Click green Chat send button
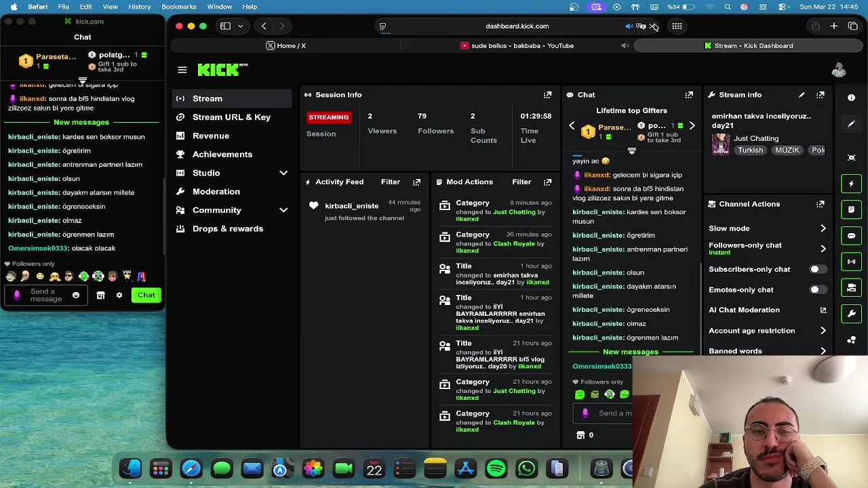868x488 pixels. click(x=146, y=296)
